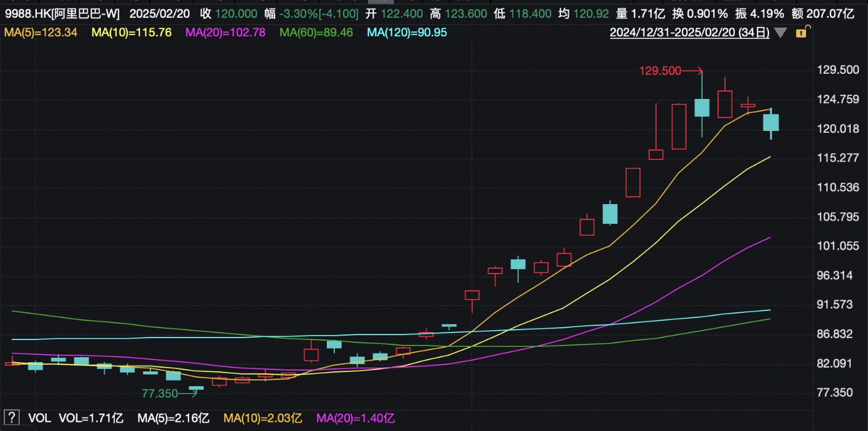Toggle the orange date range lock
The width and height of the screenshot is (868, 431).
(801, 33)
